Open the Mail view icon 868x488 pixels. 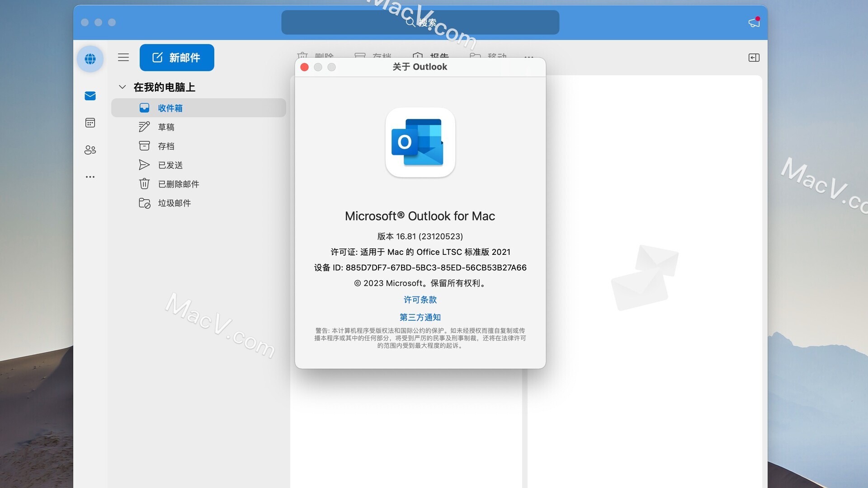click(90, 96)
